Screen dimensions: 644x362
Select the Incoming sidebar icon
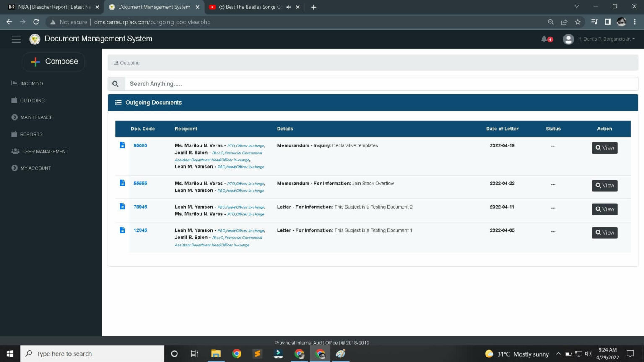pyautogui.click(x=14, y=83)
